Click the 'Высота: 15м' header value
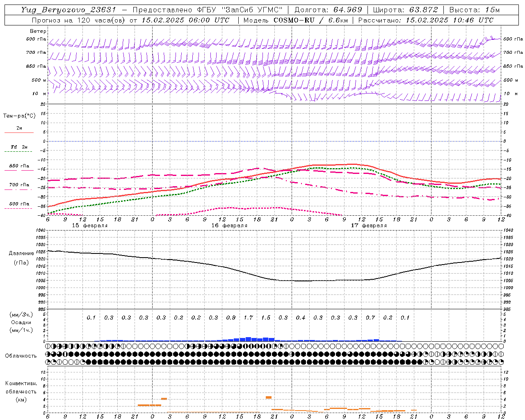 (x=475, y=10)
